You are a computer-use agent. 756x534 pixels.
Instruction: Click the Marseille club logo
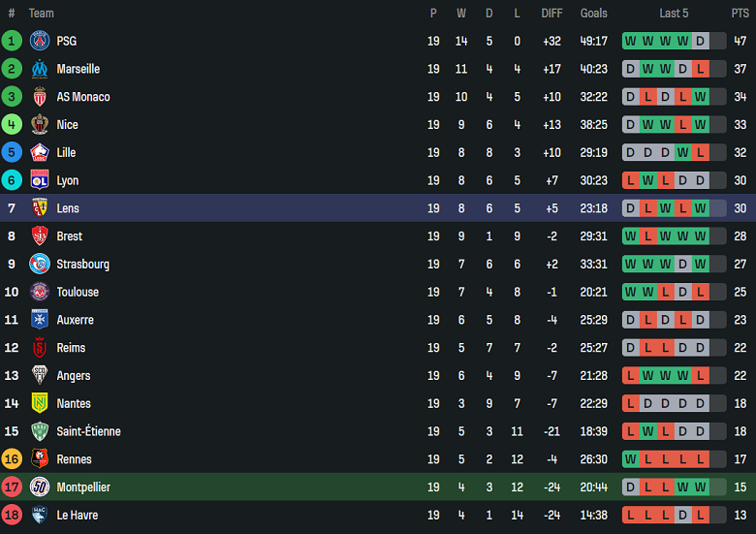click(x=40, y=69)
